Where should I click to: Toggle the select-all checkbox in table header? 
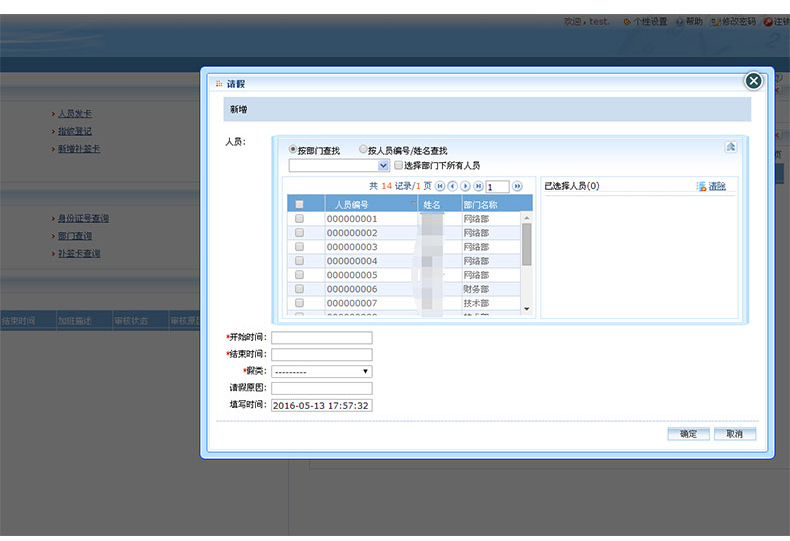[299, 204]
